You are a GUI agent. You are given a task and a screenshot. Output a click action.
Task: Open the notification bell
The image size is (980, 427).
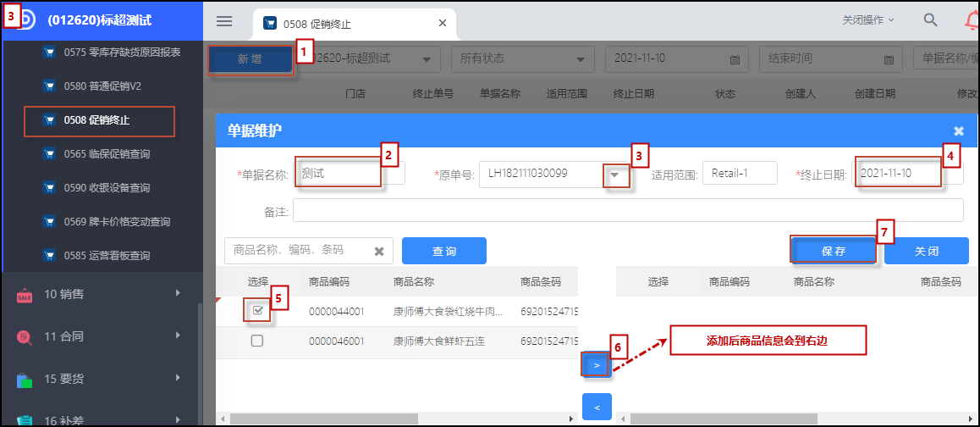point(971,21)
